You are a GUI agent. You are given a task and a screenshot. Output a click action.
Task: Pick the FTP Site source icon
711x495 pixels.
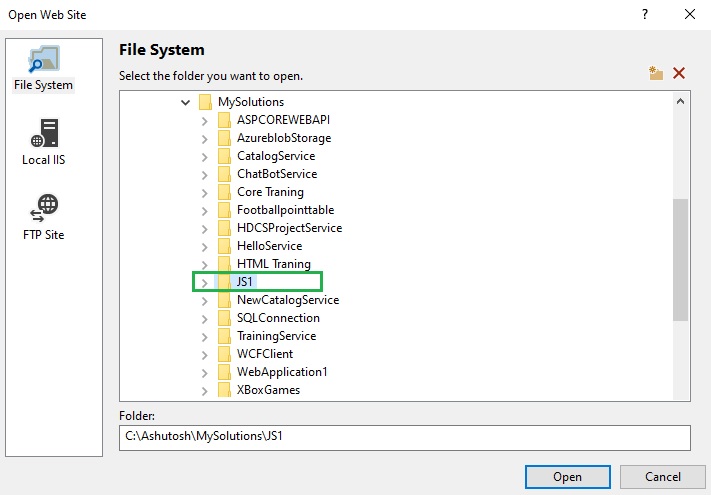click(44, 208)
